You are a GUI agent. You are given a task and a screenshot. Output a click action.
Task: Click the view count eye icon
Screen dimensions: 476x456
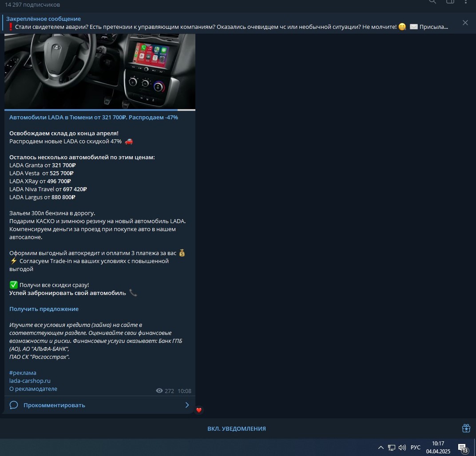tap(159, 391)
